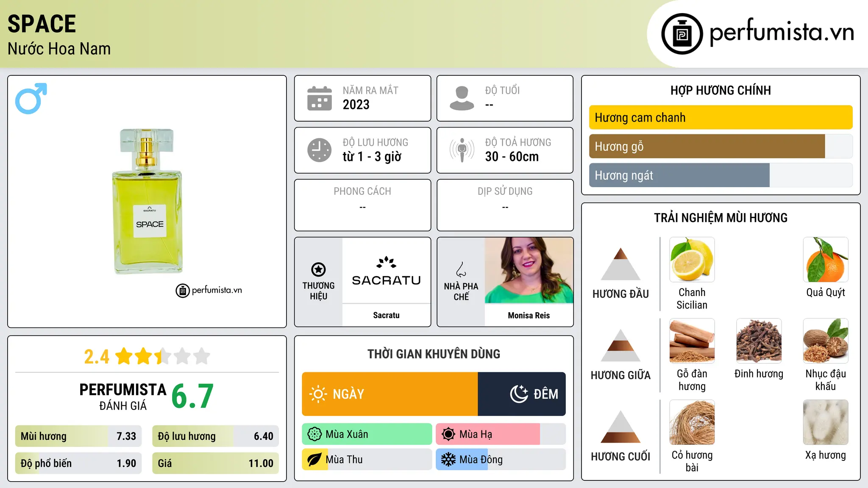Click the perfumista.vn perfume bottle logo icon

tap(682, 34)
